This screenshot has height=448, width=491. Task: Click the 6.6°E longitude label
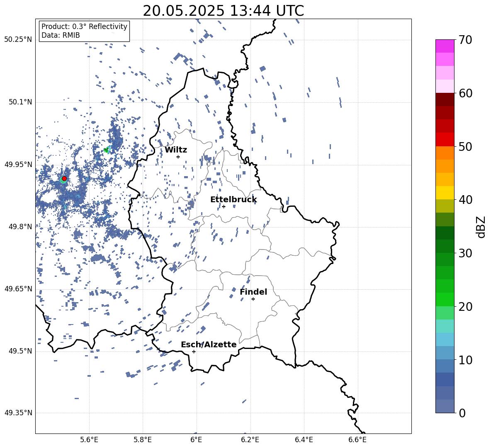point(357,440)
